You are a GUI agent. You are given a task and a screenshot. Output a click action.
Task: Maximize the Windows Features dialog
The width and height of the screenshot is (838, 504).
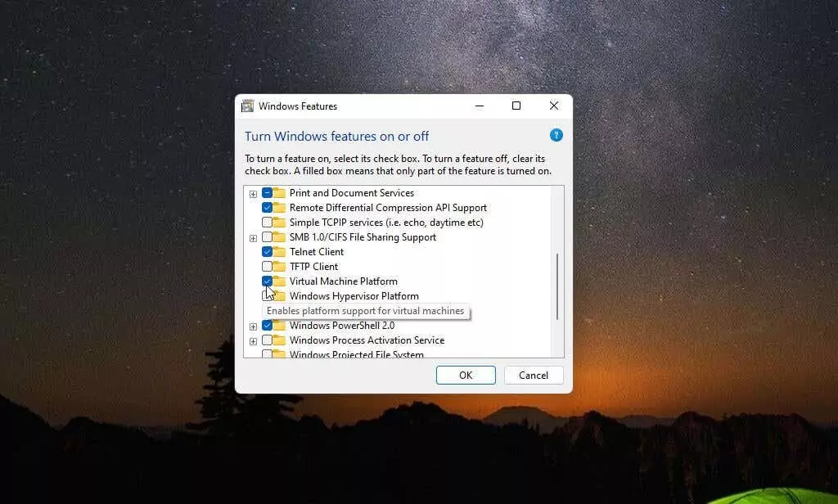pyautogui.click(x=516, y=106)
